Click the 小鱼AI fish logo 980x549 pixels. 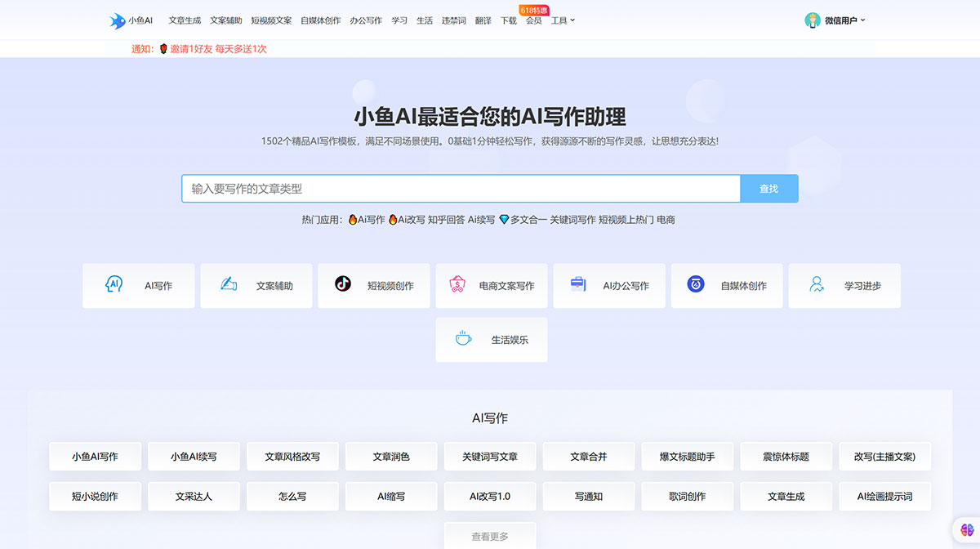pyautogui.click(x=115, y=20)
